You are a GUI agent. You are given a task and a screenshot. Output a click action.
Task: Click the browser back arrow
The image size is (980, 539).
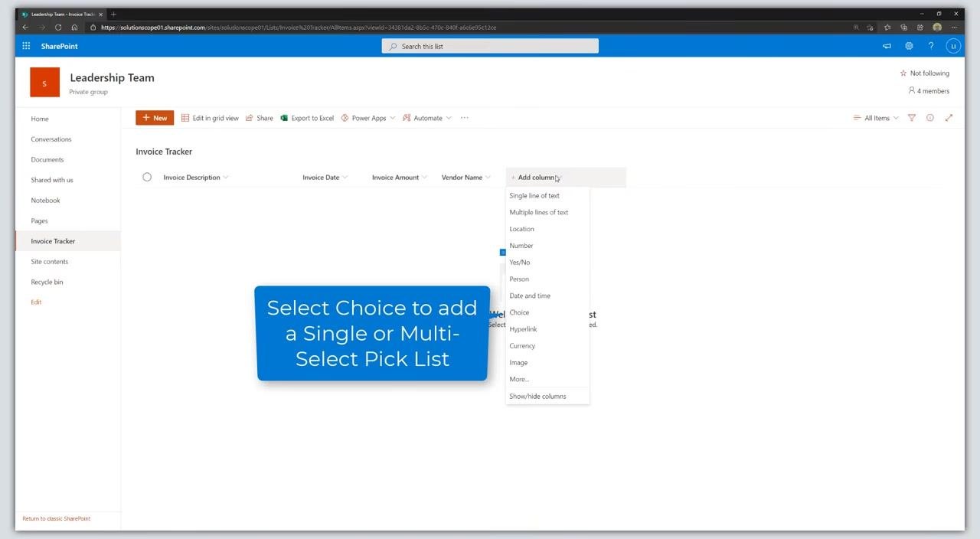(25, 28)
